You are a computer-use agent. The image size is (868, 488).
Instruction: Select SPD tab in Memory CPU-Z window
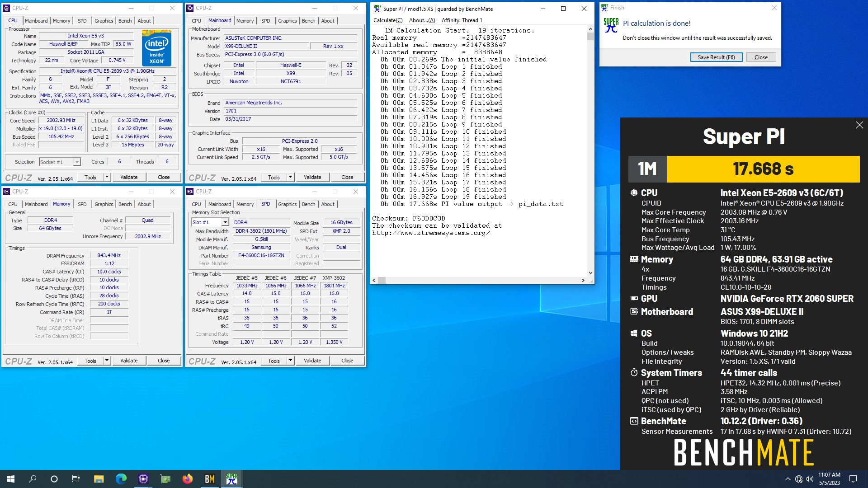point(82,204)
